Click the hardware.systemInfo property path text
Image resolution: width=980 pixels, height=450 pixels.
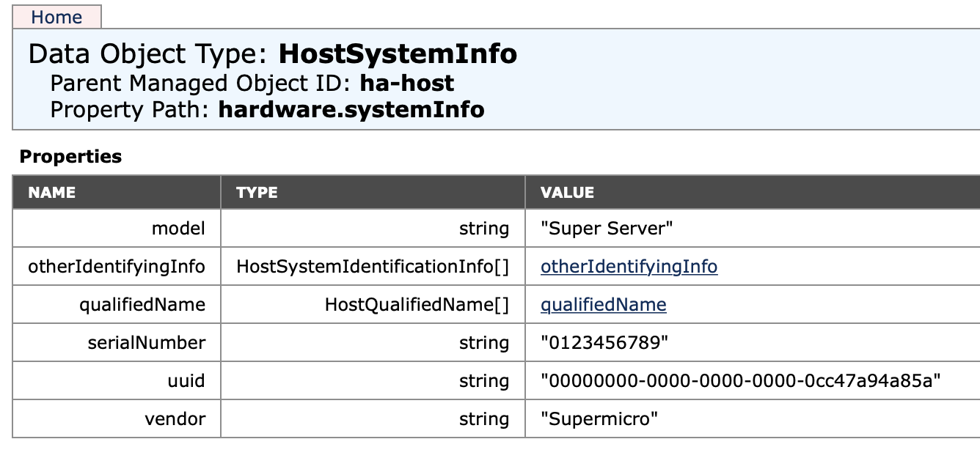point(351,110)
